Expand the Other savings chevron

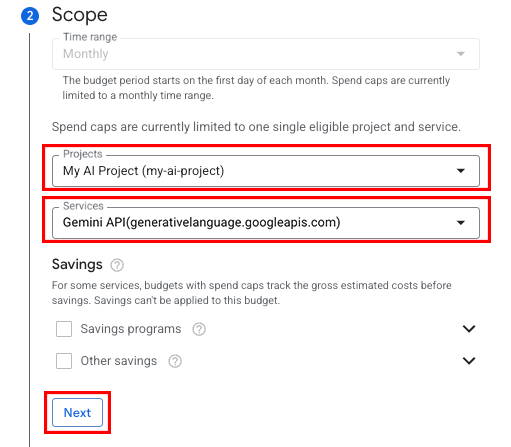coord(469,361)
